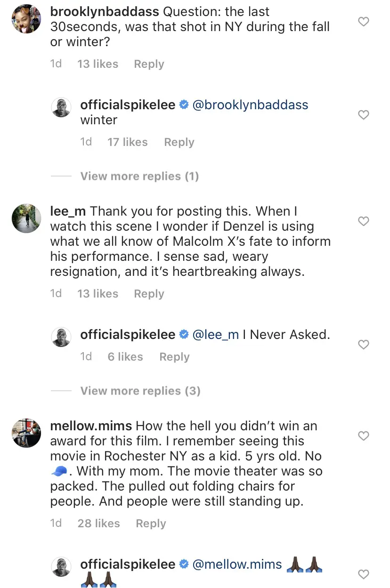Like the "I Never Asked." reply
Image resolution: width=390 pixels, height=588 pixels.
[364, 345]
